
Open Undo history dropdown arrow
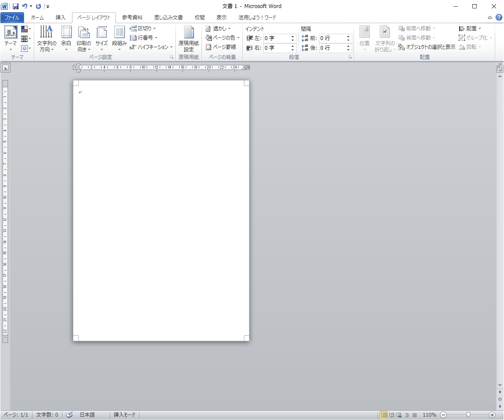point(31,6)
